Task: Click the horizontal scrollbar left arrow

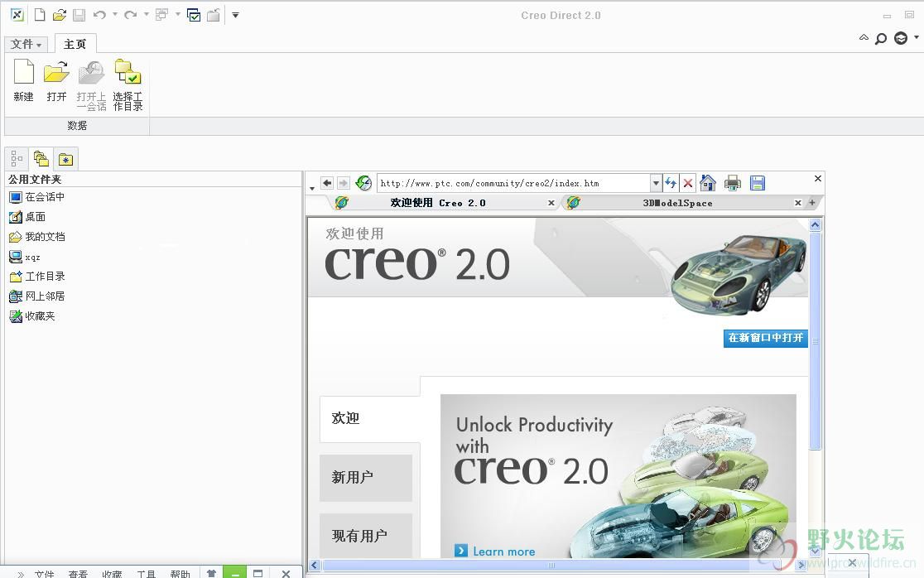Action: 314,565
